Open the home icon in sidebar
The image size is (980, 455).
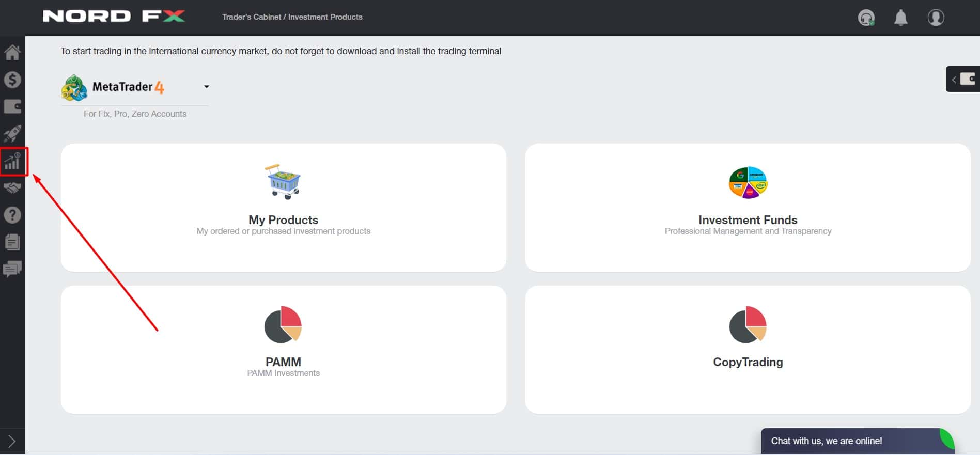click(12, 52)
